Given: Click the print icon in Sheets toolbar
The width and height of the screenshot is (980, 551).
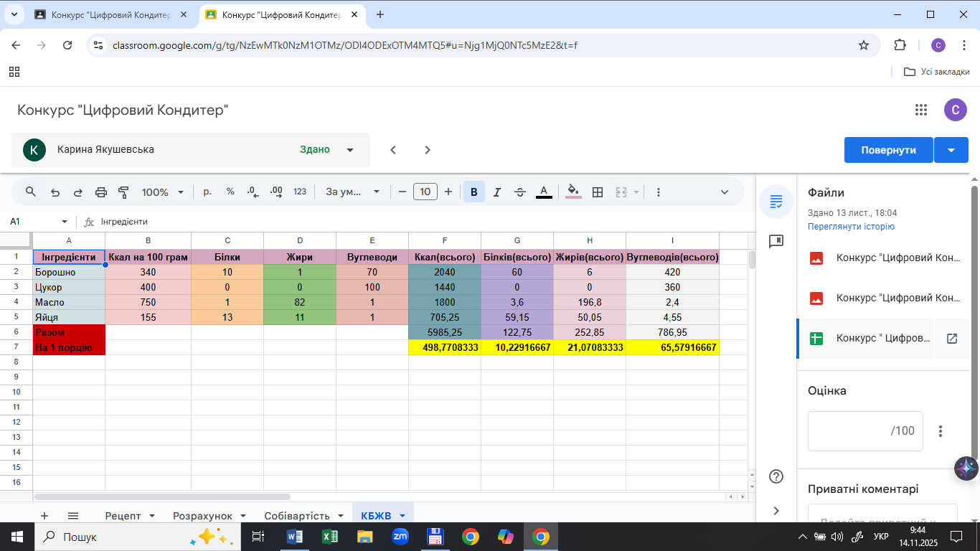Looking at the screenshot, I should coord(101,192).
